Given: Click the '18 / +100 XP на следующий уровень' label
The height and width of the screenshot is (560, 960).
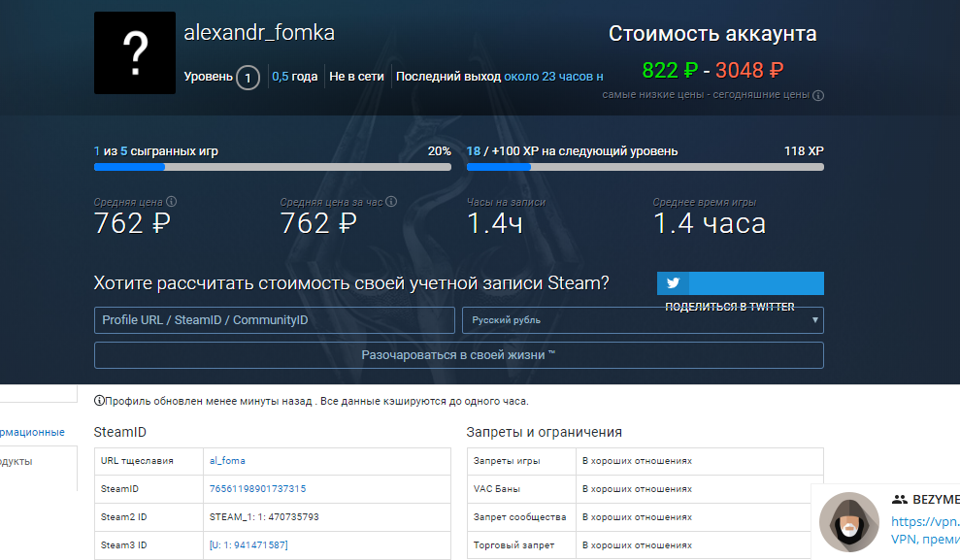Looking at the screenshot, I should pyautogui.click(x=573, y=151).
